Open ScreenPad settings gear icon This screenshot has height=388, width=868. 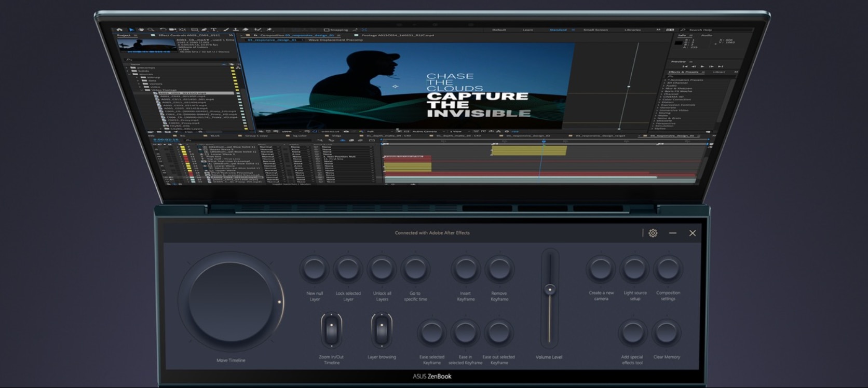tap(653, 233)
